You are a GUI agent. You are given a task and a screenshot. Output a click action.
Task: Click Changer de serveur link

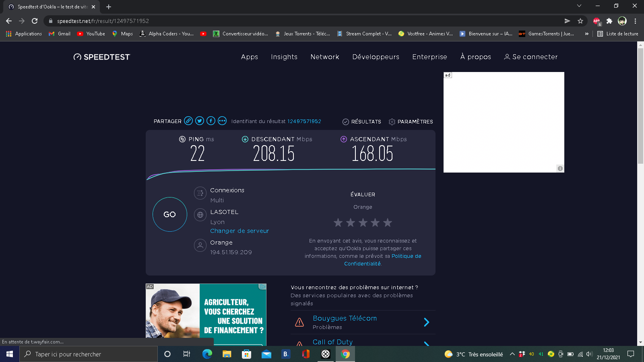click(x=239, y=231)
